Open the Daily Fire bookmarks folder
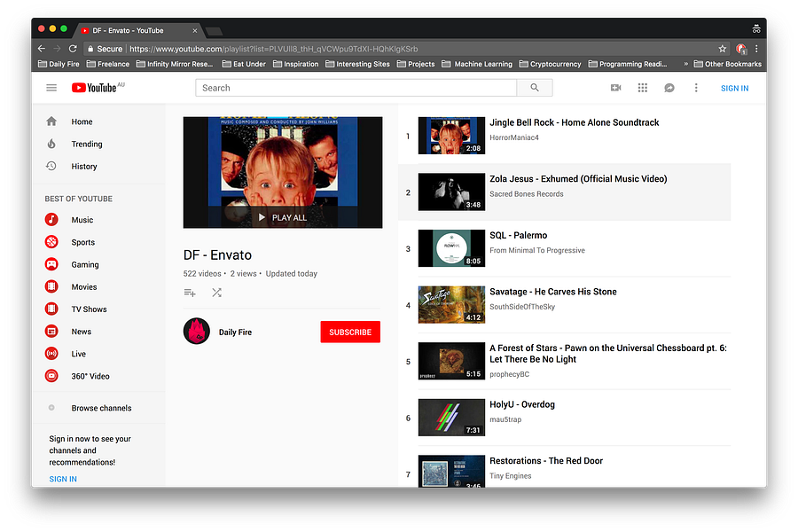The image size is (798, 532). (59, 64)
